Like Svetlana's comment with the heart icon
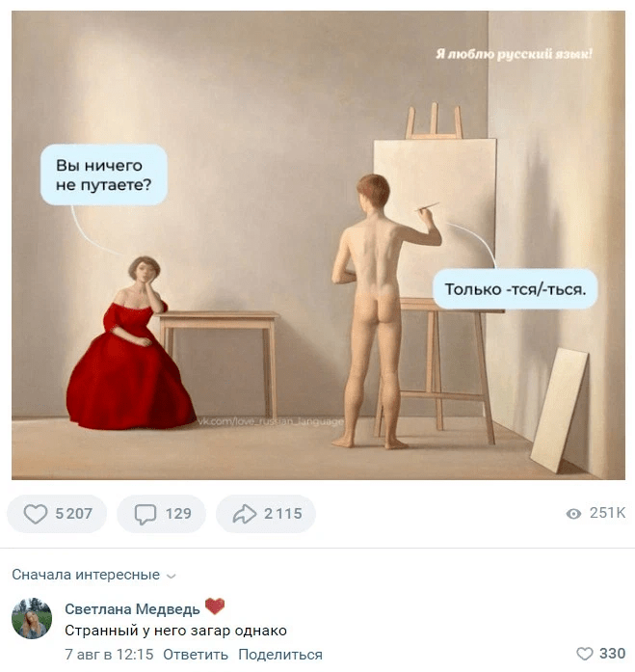 (584, 654)
